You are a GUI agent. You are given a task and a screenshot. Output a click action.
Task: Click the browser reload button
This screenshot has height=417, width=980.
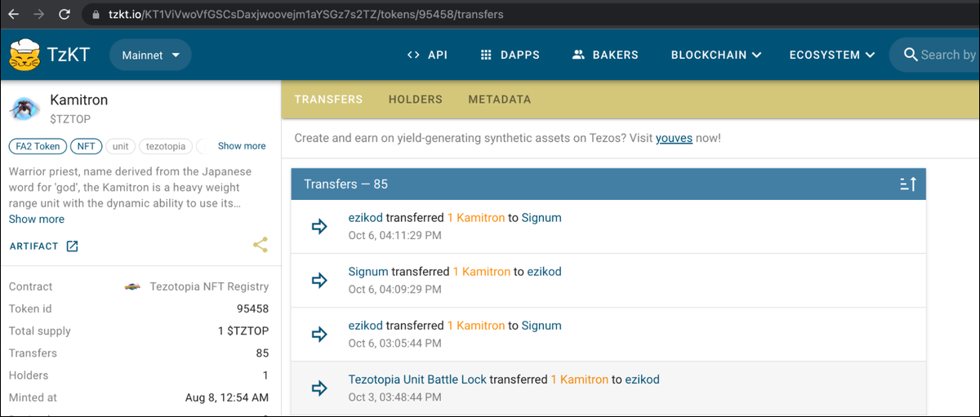point(65,15)
